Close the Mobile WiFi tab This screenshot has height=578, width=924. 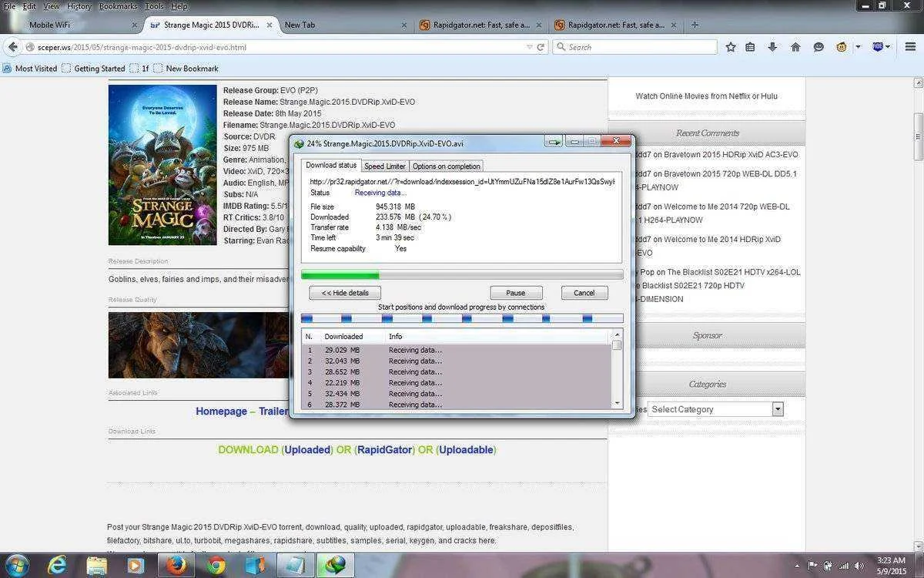[x=135, y=25]
